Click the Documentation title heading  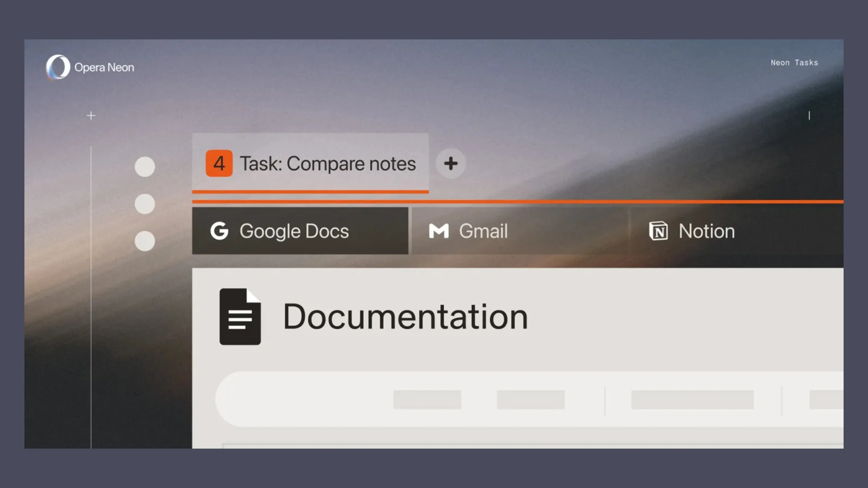405,317
